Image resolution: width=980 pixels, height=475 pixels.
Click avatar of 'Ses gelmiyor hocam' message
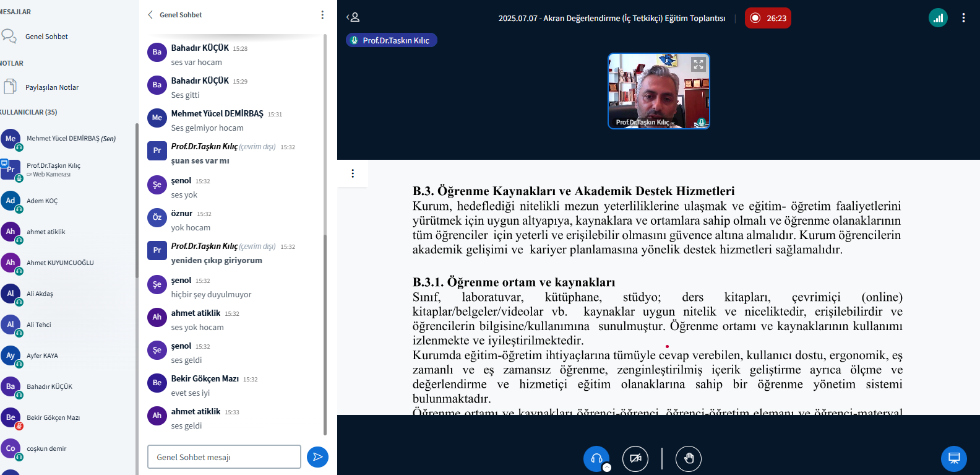tap(157, 118)
